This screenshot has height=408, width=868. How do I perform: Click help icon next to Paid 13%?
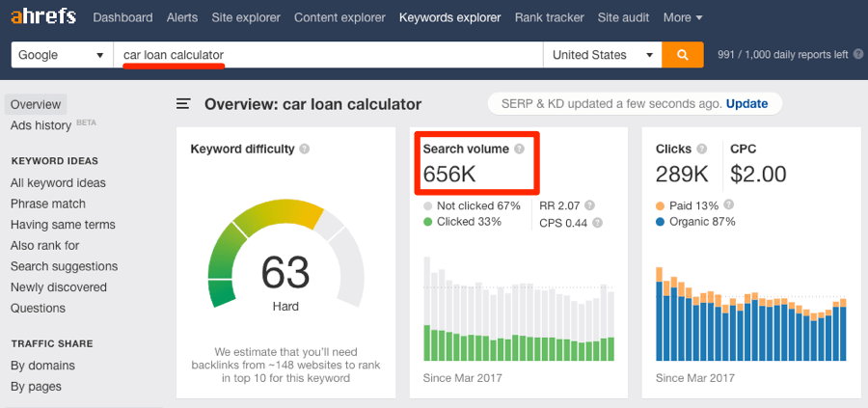point(729,204)
